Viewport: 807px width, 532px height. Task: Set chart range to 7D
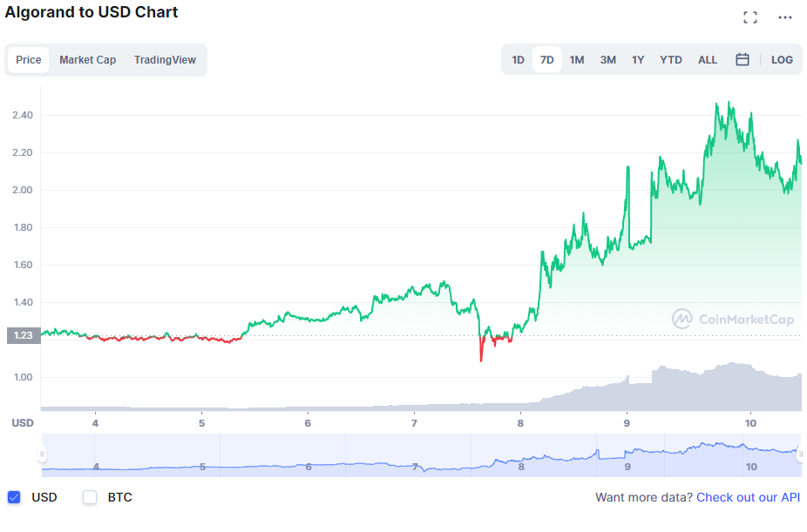click(x=547, y=59)
